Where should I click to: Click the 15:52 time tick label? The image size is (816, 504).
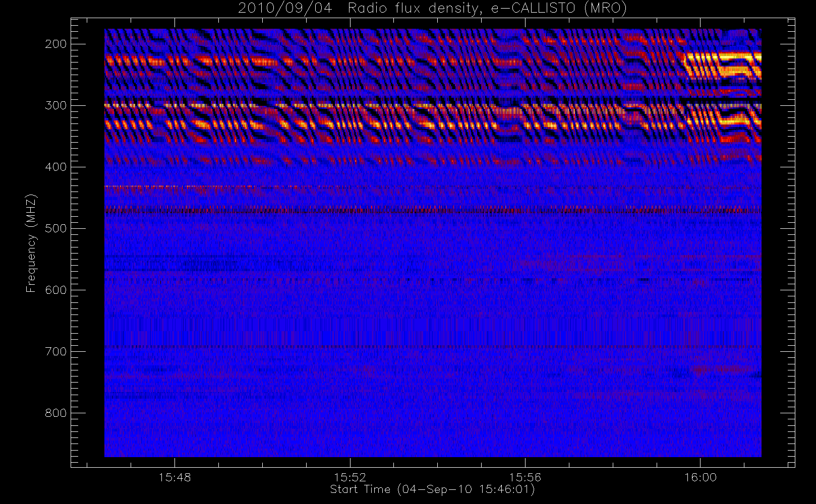click(x=349, y=477)
